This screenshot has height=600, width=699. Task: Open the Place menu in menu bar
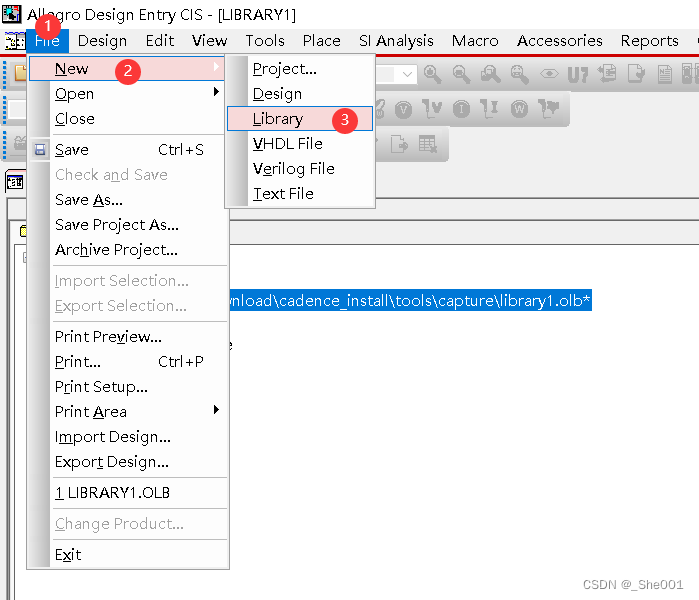321,41
